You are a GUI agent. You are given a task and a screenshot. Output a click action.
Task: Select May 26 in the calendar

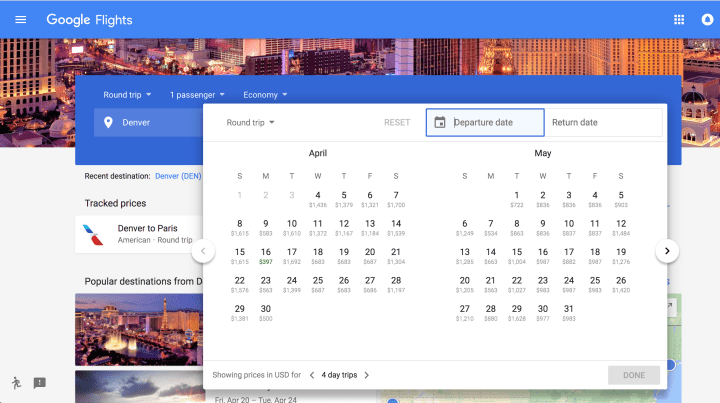pos(621,284)
